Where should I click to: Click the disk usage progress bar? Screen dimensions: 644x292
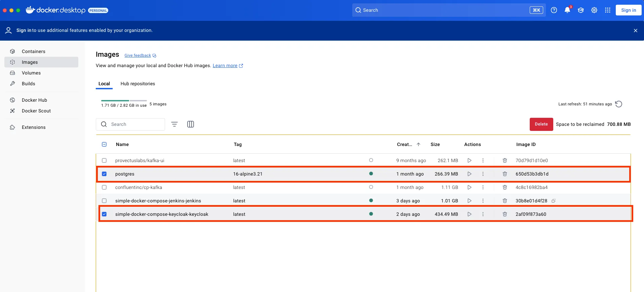click(124, 101)
